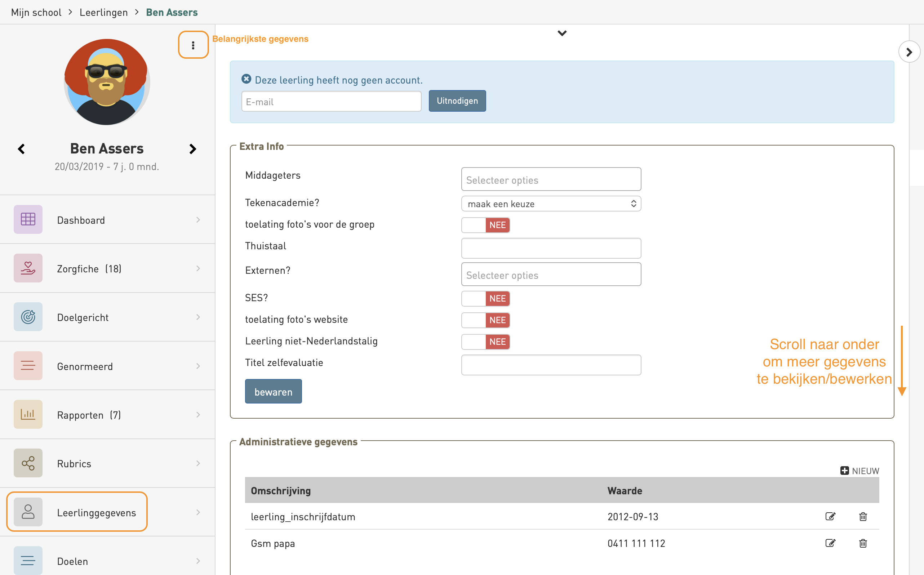Enable Leerling niet-Nederlandstalig switch
The width and height of the screenshot is (924, 575).
click(x=485, y=342)
